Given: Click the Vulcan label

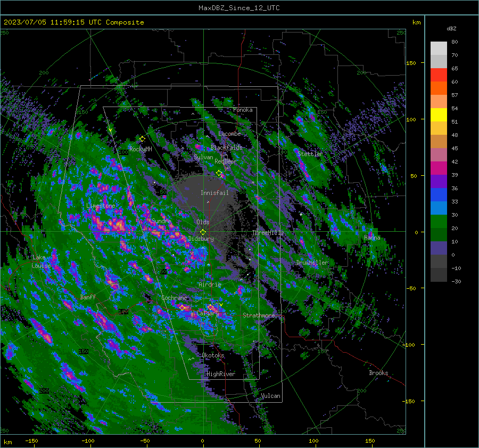Looking at the screenshot, I should coord(270,396).
